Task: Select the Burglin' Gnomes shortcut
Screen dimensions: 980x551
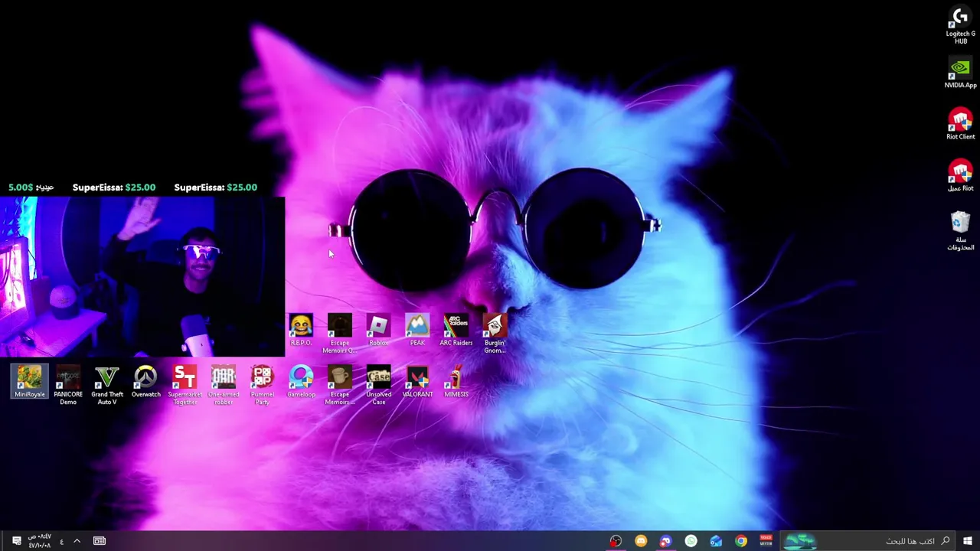Action: point(495,334)
